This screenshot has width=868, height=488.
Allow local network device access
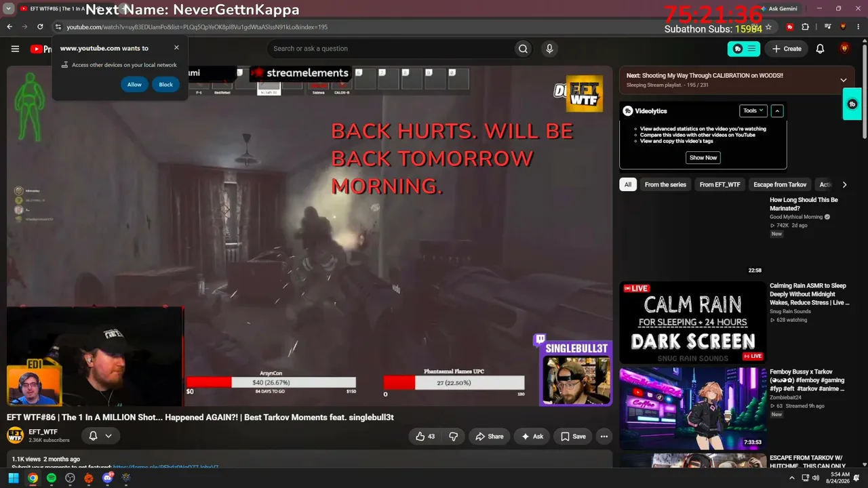tap(134, 85)
